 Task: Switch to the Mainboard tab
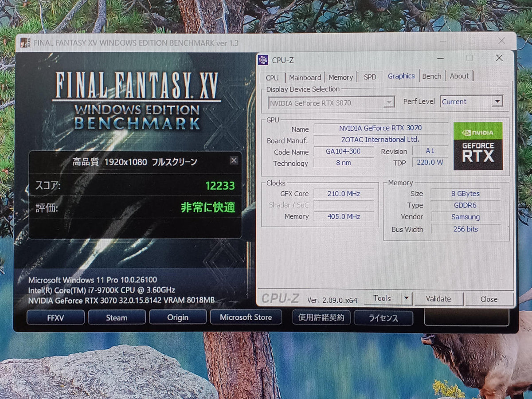[305, 77]
